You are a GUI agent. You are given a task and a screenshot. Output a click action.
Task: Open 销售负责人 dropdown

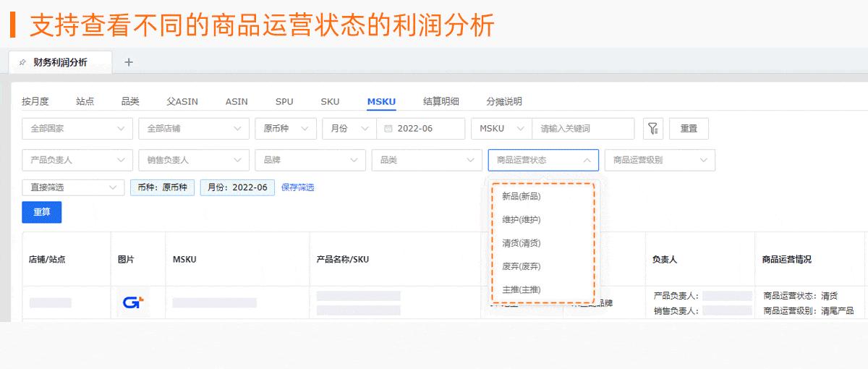pos(194,160)
